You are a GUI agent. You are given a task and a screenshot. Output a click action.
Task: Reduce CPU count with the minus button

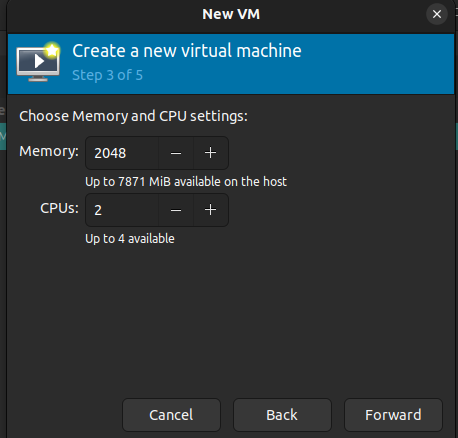pos(176,210)
